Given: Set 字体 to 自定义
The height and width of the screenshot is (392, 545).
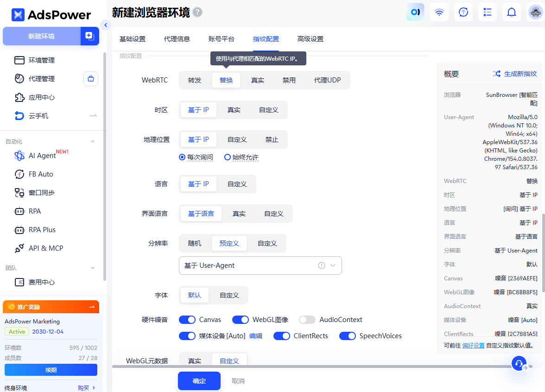Looking at the screenshot, I should (x=229, y=295).
